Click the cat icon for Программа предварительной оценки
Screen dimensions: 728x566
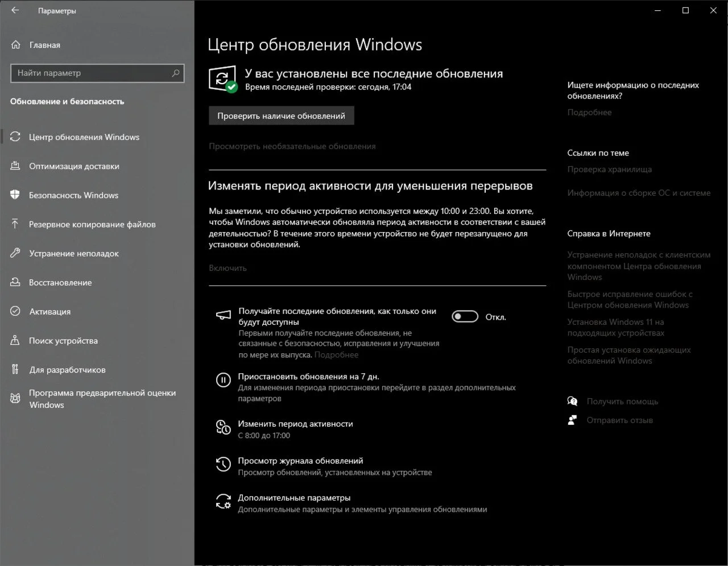15,398
